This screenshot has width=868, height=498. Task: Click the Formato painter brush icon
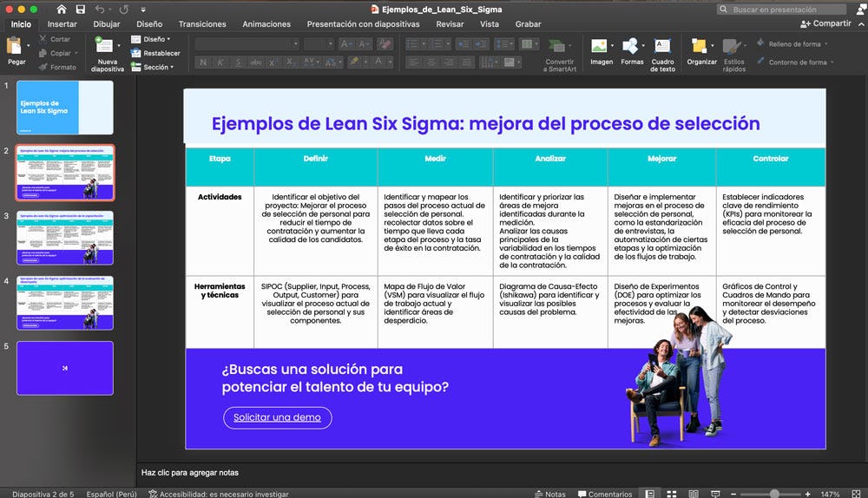pyautogui.click(x=43, y=67)
